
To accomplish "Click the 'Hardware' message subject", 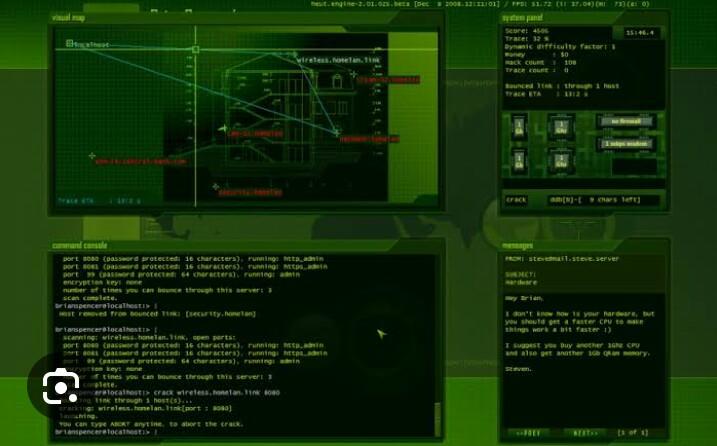I will 521,283.
